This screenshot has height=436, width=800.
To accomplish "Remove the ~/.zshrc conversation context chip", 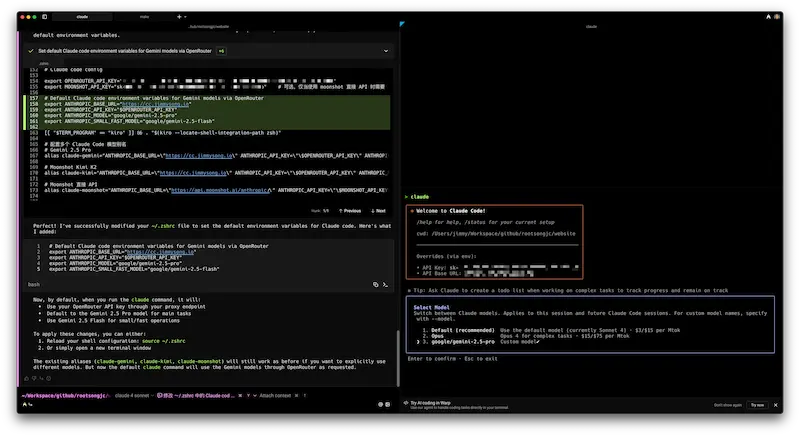I will [240, 395].
